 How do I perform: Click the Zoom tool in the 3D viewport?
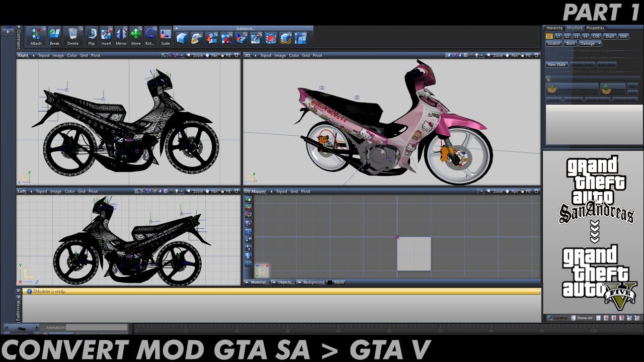495,55
